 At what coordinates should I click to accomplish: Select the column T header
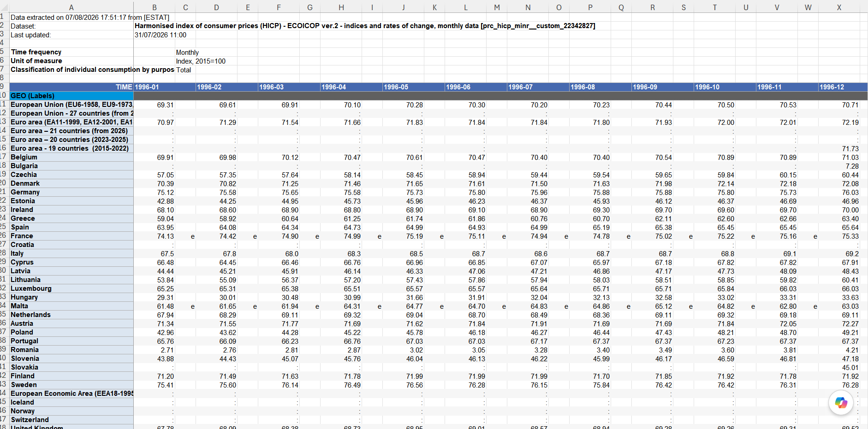click(715, 7)
